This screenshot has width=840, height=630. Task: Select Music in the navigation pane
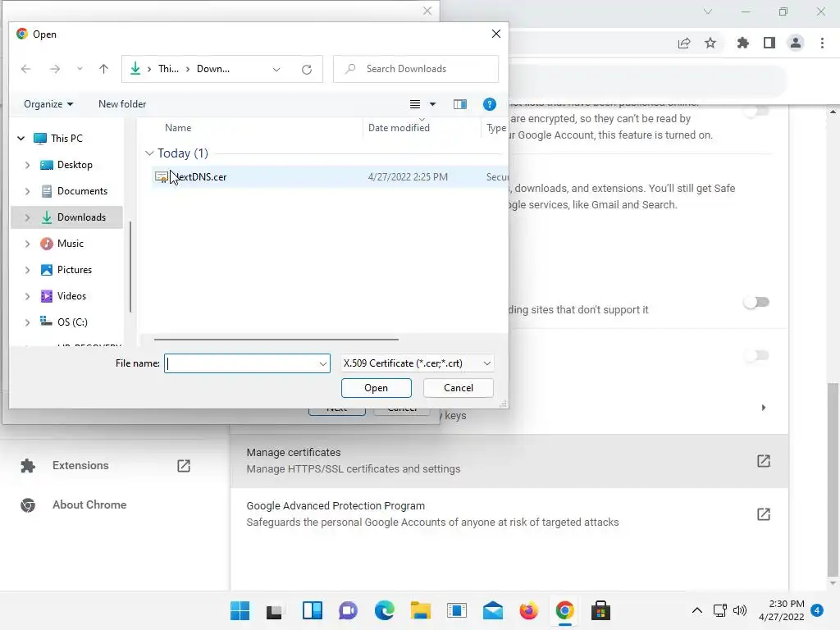pos(71,243)
